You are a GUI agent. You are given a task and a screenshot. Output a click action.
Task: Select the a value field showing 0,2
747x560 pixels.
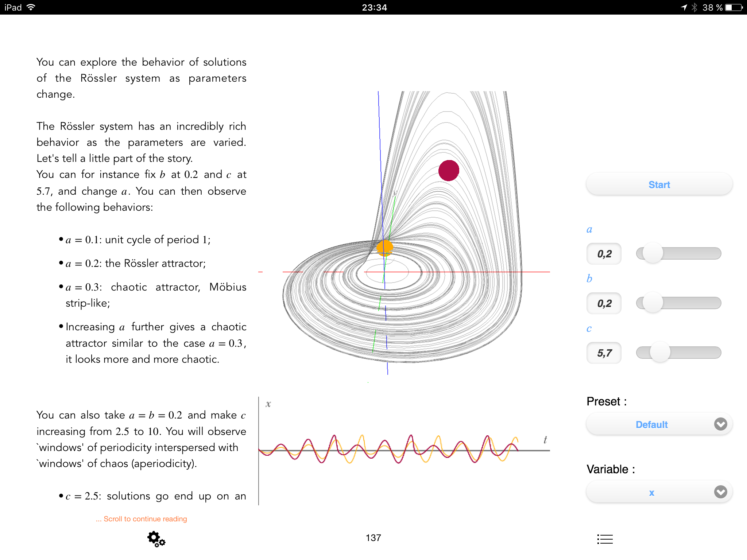(x=604, y=254)
